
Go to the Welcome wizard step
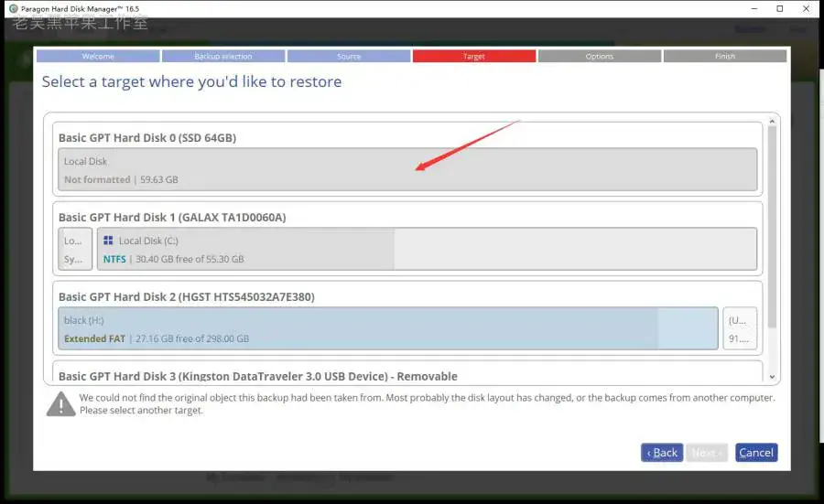click(x=98, y=56)
